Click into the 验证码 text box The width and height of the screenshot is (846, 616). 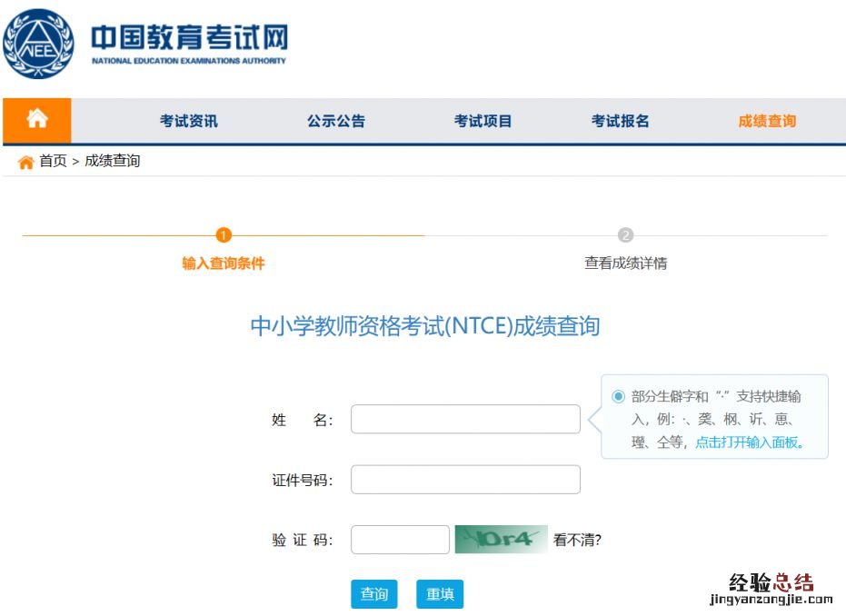(400, 540)
